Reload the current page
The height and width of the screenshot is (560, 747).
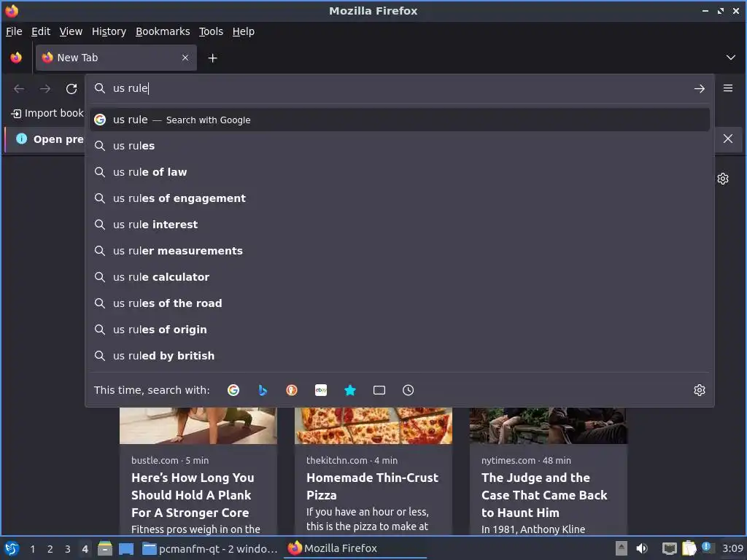coord(71,88)
